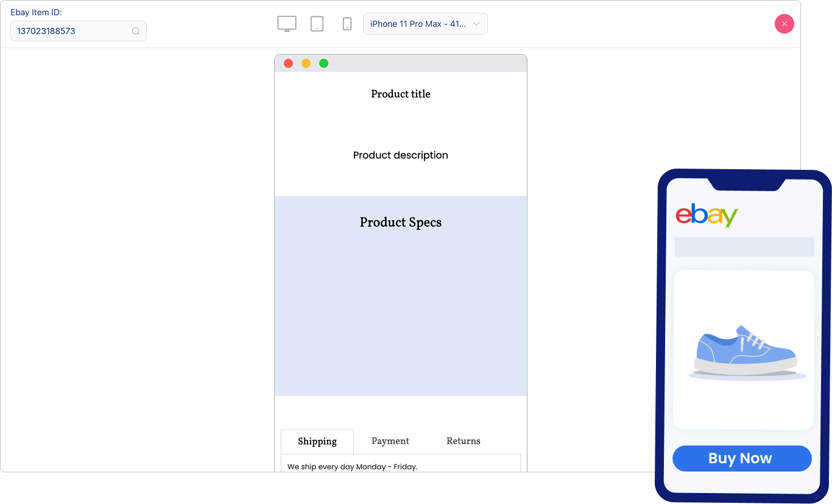The height and width of the screenshot is (504, 832).
Task: Select the Shipping tab
Action: pos(317,441)
